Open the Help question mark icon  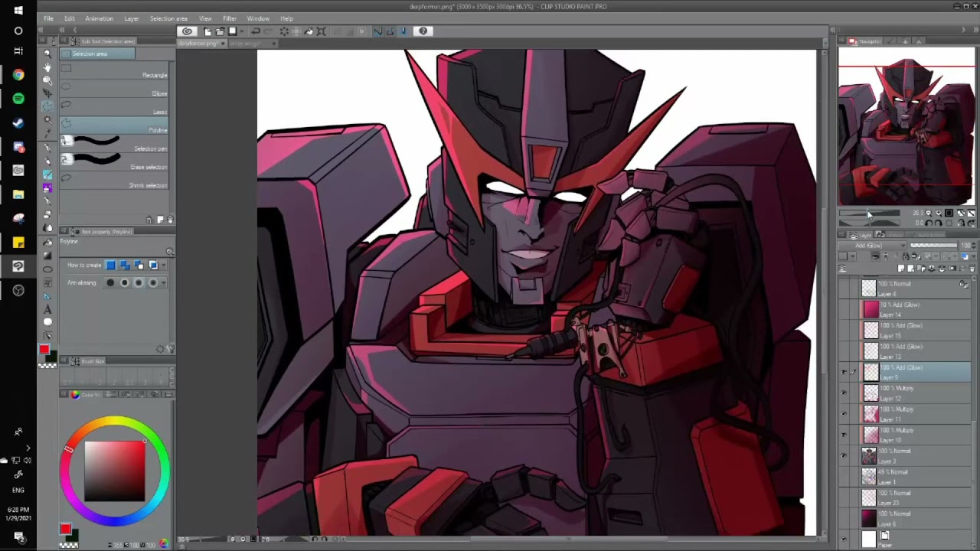click(x=423, y=31)
